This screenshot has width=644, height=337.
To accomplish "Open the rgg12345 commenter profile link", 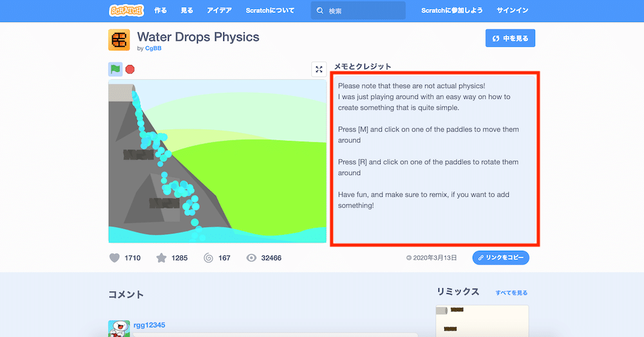I will click(149, 325).
